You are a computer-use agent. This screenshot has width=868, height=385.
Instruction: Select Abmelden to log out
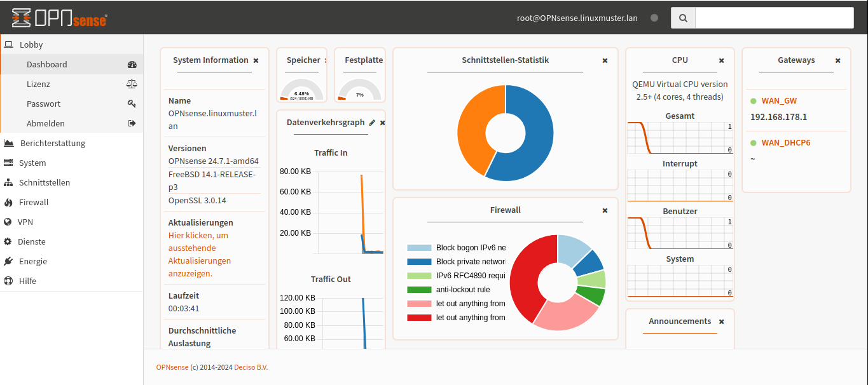(71, 123)
